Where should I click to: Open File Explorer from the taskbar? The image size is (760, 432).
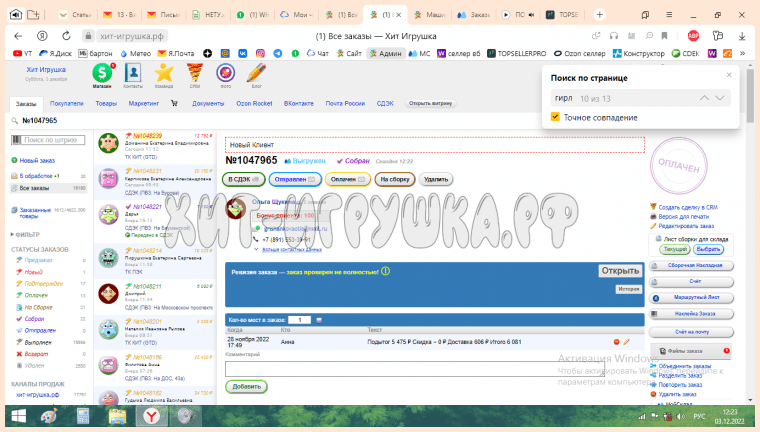(117, 416)
